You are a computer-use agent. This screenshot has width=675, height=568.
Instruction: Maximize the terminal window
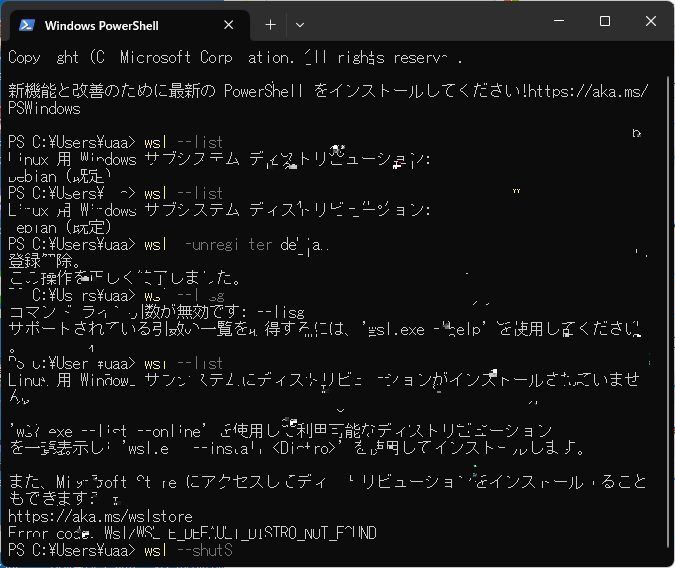pos(604,22)
